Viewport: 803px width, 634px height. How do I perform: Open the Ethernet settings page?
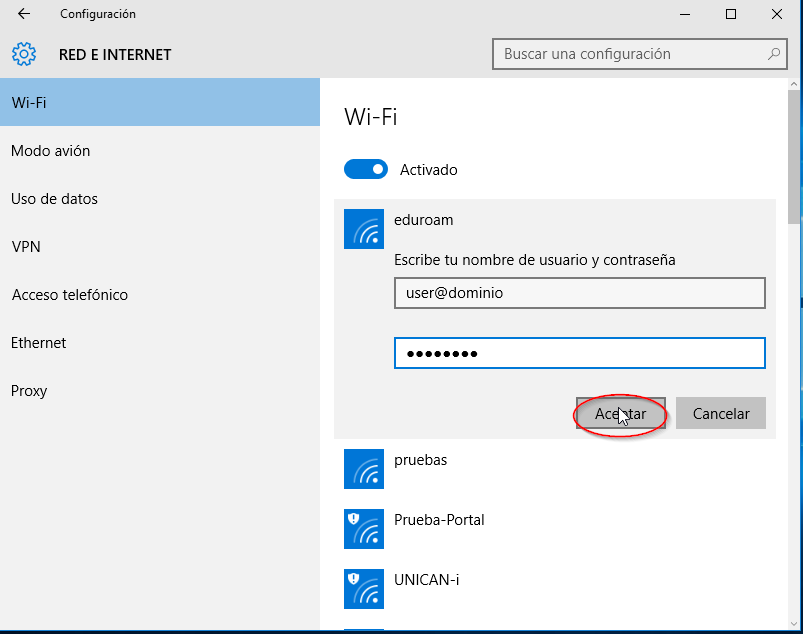point(160,343)
